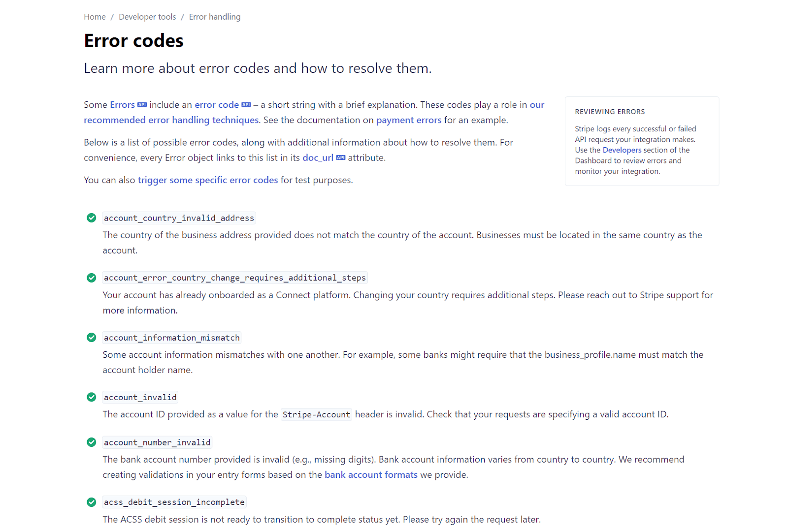Image resolution: width=788 pixels, height=532 pixels.
Task: Click the API badge next to error code
Action: [x=246, y=104]
